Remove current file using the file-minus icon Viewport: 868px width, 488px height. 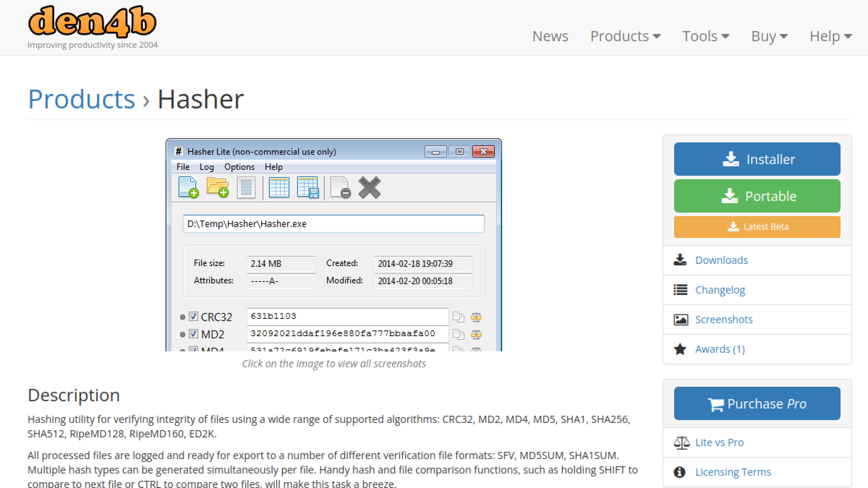(340, 187)
